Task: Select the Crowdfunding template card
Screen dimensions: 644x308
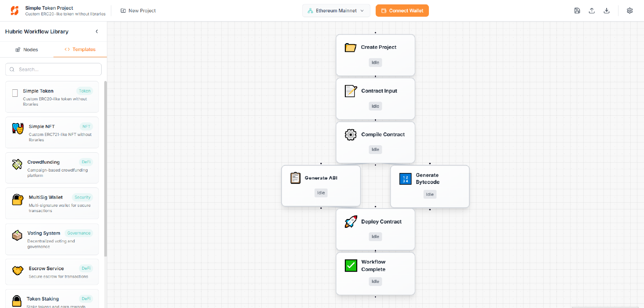Action: [52, 168]
